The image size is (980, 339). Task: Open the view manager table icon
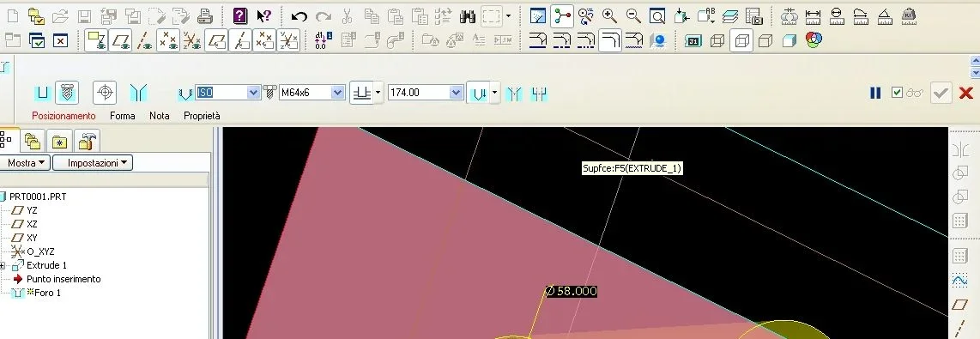pyautogui.click(x=753, y=16)
